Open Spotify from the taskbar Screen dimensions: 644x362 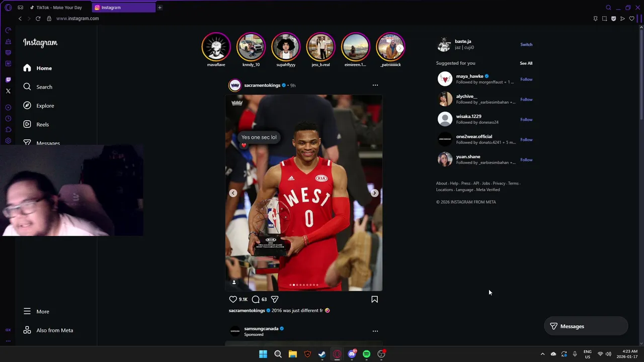(x=366, y=354)
